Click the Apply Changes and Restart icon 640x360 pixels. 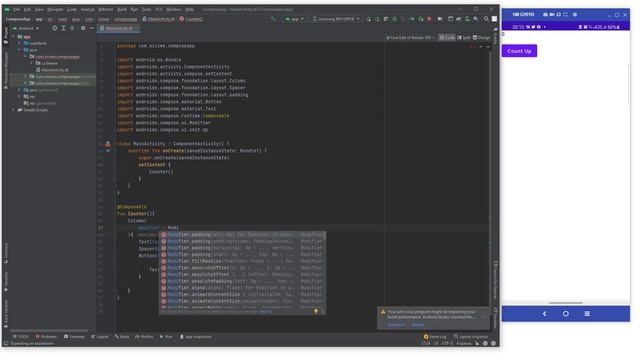point(377,19)
